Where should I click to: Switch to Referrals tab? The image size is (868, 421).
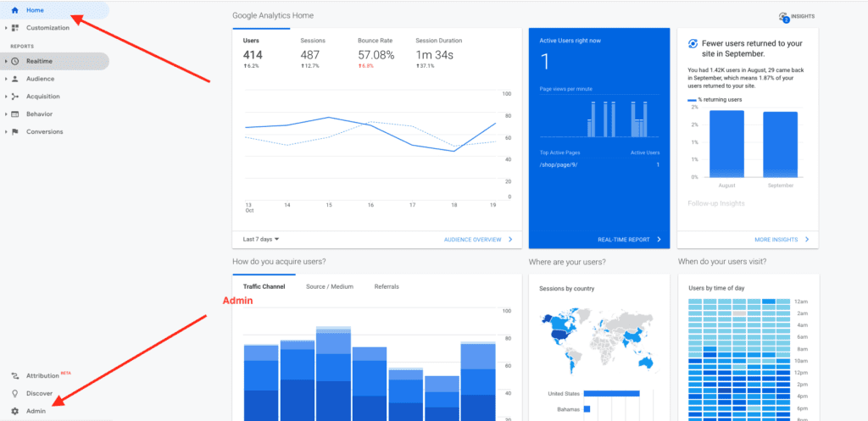tap(387, 286)
